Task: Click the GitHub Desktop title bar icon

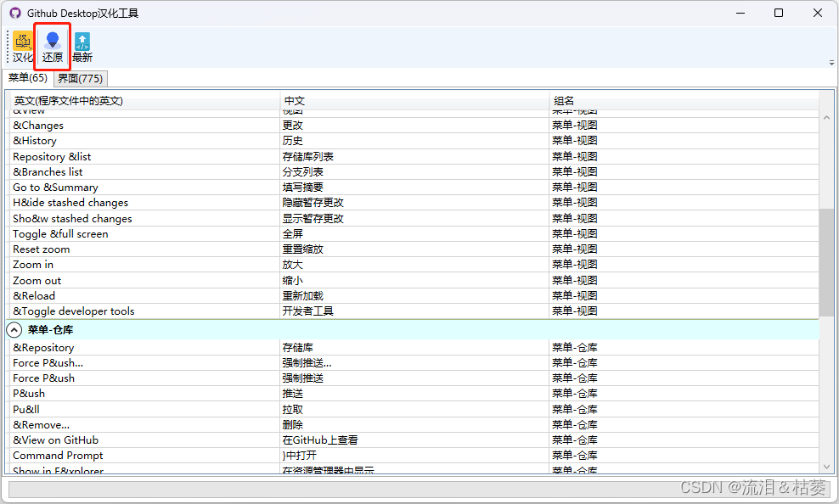Action: 15,13
